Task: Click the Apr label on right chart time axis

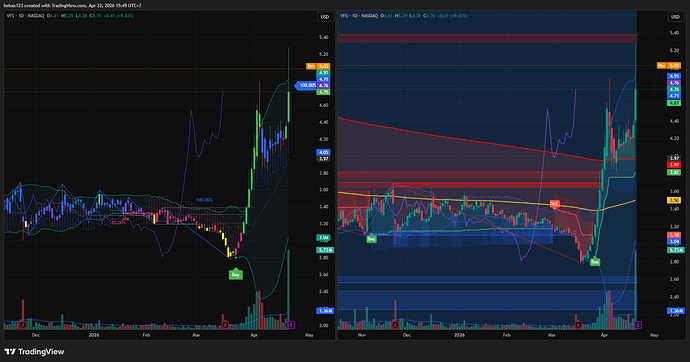Action: tap(604, 335)
